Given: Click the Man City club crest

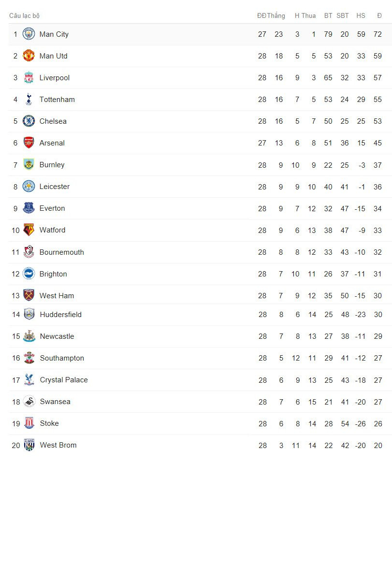Looking at the screenshot, I should click(x=29, y=34).
